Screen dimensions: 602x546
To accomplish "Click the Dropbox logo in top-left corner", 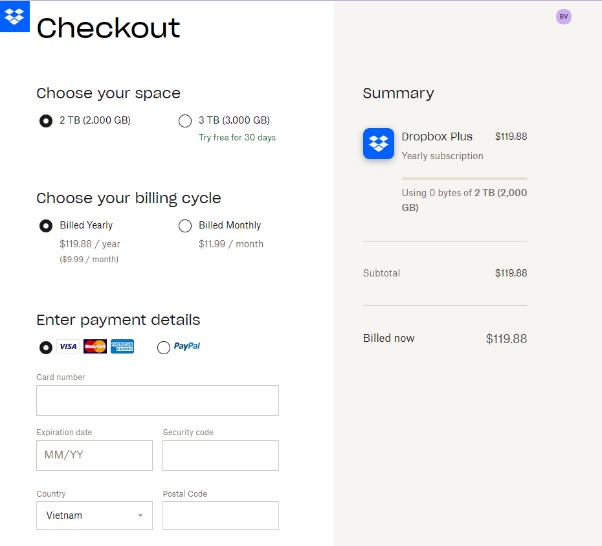I will [15, 17].
